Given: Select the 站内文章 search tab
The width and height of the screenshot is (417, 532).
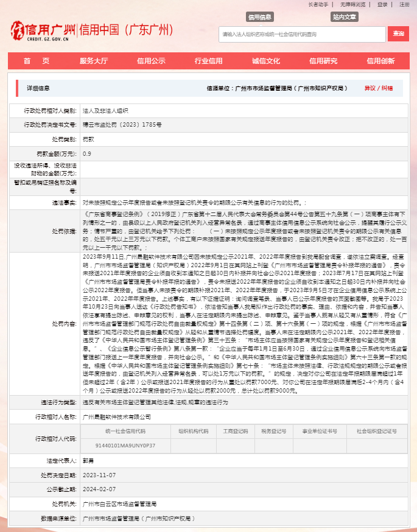Looking at the screenshot, I should [345, 17].
